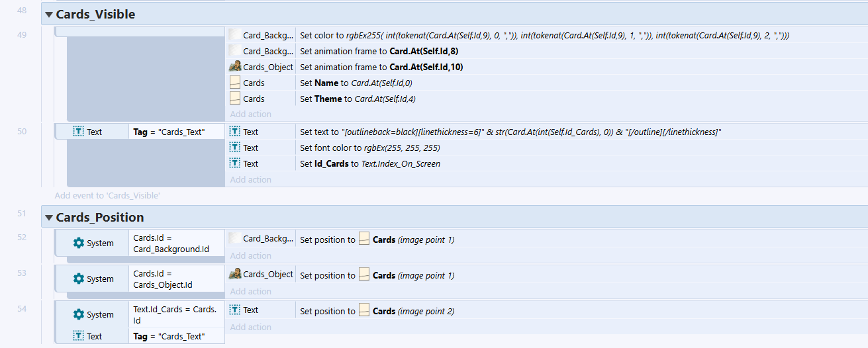Click the Text icon in event 54 action

point(235,310)
